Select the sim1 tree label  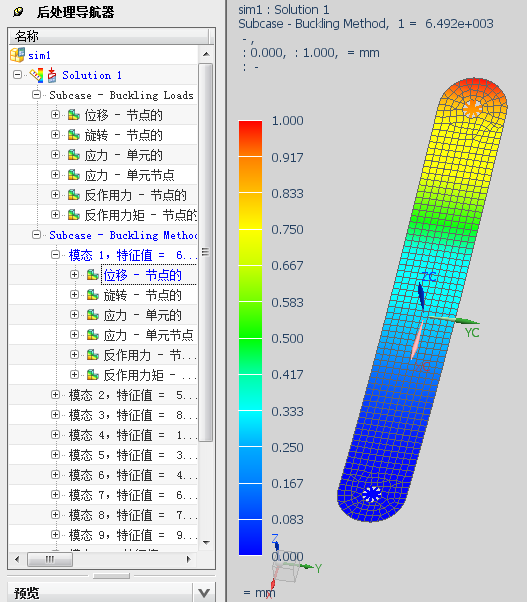pyautogui.click(x=39, y=55)
